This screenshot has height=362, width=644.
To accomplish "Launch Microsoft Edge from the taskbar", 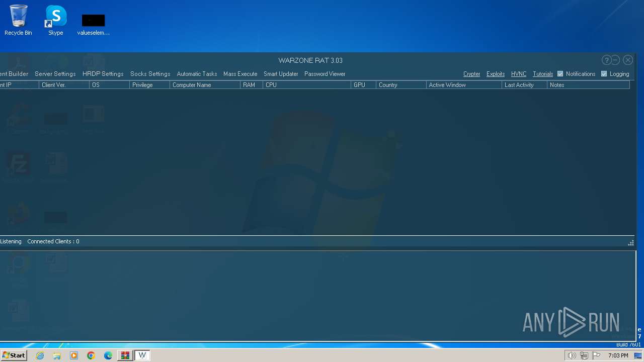I will coord(108,355).
